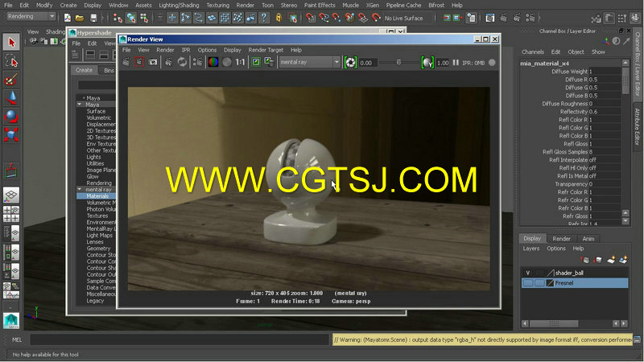
Task: Activate the Lasso select tool
Action: (11, 61)
